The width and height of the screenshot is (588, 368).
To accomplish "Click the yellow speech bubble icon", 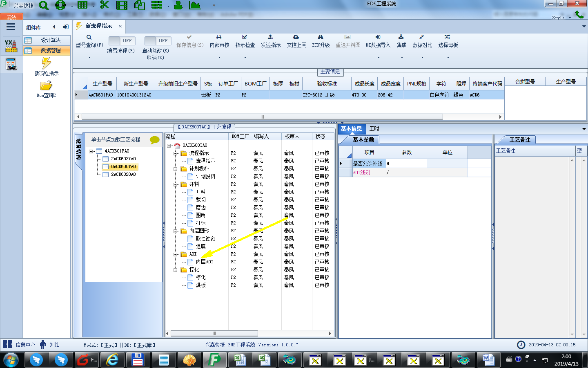I will [x=154, y=140].
